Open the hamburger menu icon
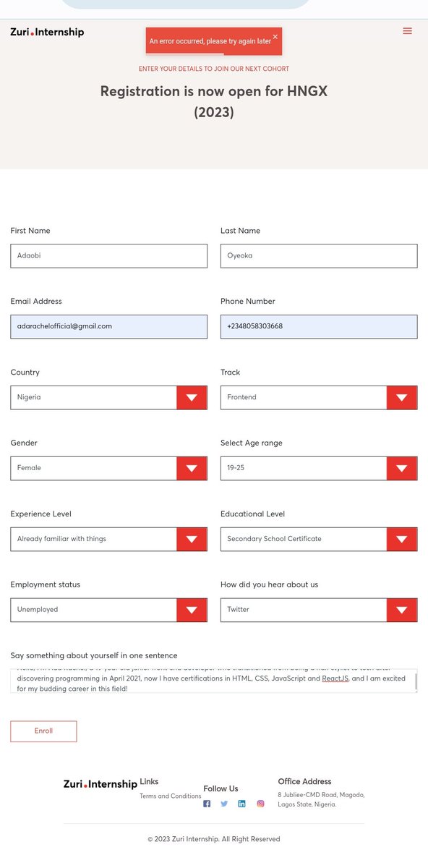428x868 pixels. tap(408, 31)
